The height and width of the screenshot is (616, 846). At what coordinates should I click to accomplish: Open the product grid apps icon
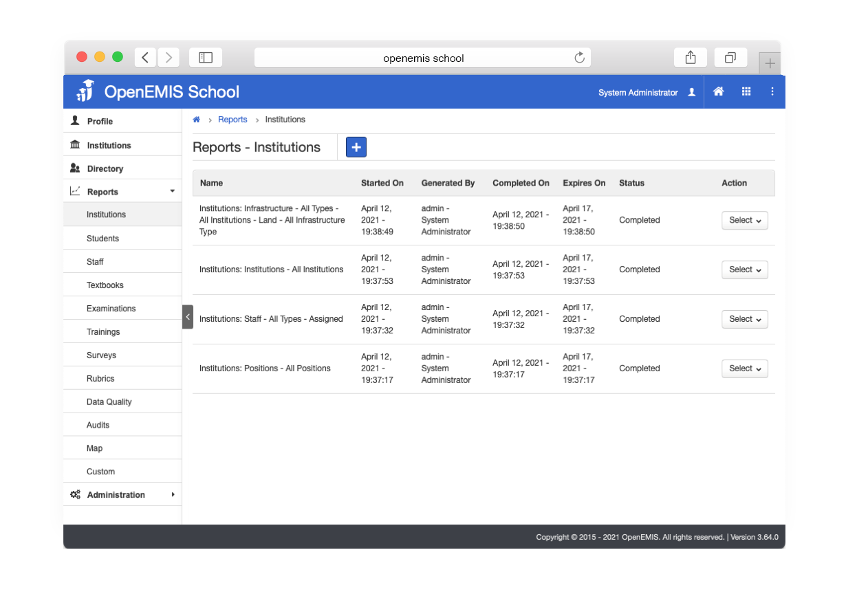point(746,91)
